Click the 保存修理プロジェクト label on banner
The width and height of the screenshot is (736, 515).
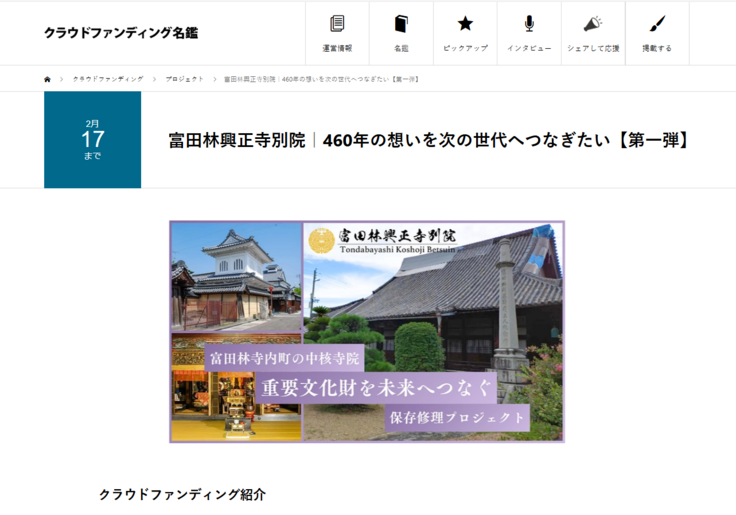point(457,417)
